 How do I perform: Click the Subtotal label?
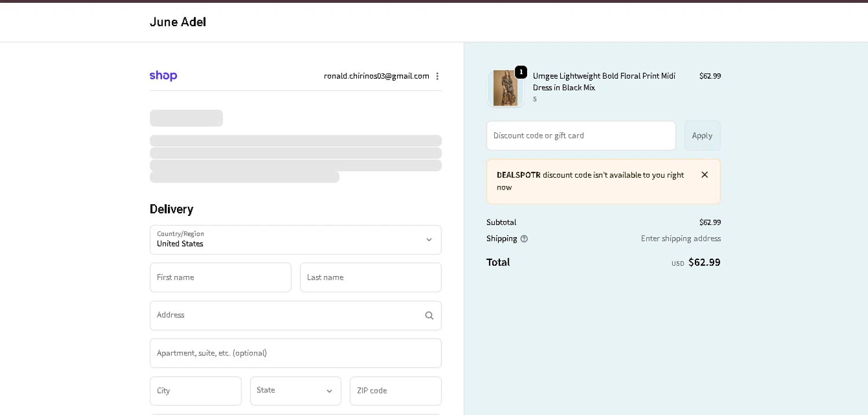501,222
